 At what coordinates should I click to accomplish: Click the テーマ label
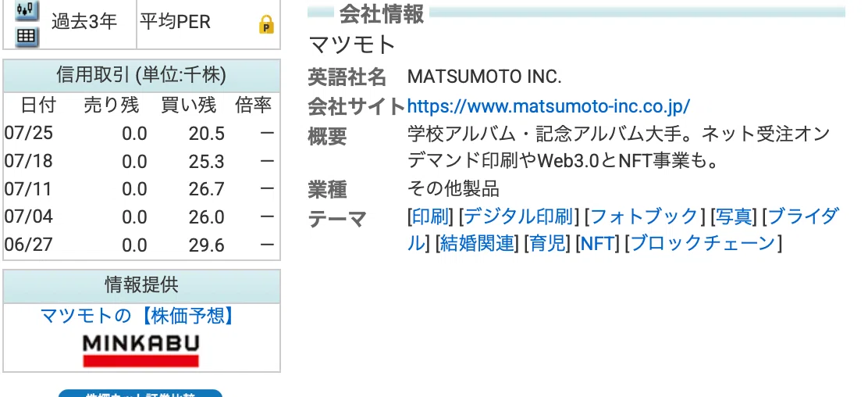point(337,219)
